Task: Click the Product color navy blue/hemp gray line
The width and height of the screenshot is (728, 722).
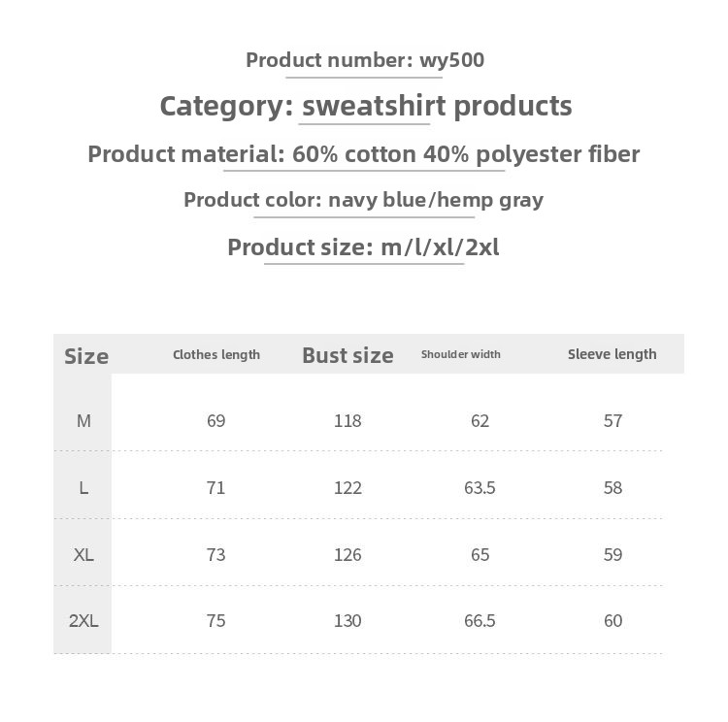Action: [364, 200]
